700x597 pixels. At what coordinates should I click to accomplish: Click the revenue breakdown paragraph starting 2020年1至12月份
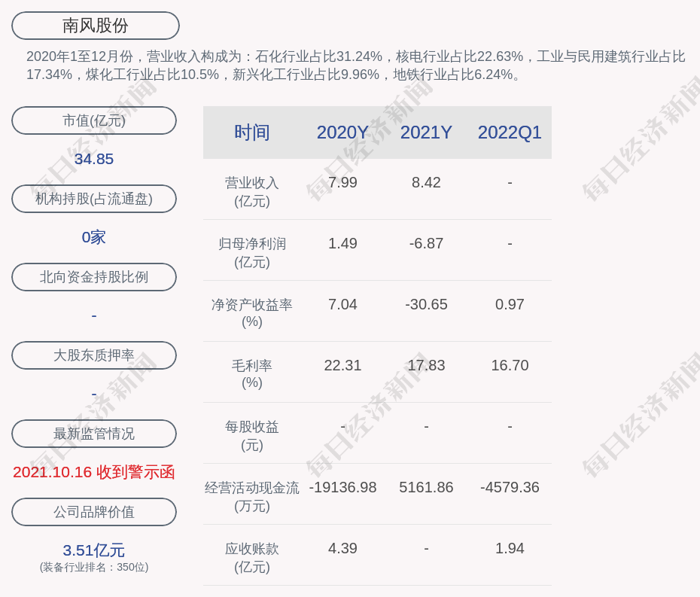355,65
